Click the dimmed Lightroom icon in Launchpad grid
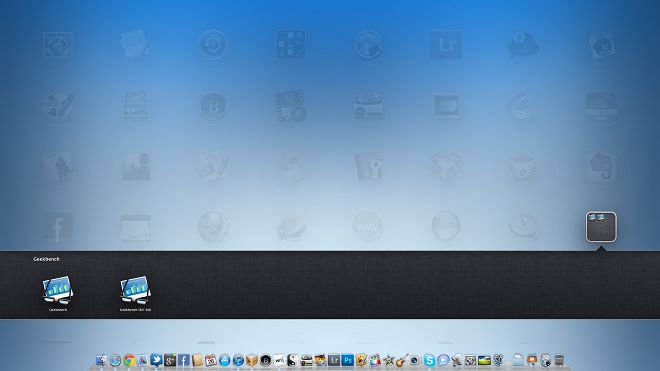The width and height of the screenshot is (660, 371). [446, 44]
